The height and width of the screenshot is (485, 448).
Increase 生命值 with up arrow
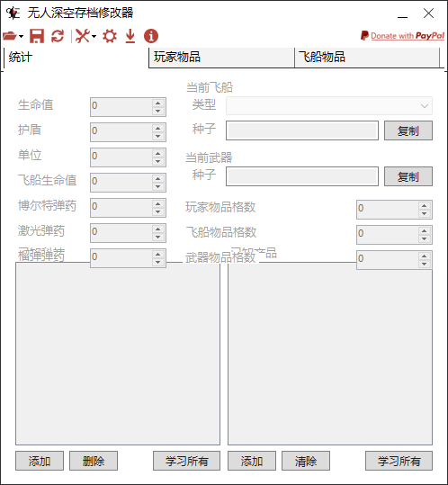click(x=158, y=103)
